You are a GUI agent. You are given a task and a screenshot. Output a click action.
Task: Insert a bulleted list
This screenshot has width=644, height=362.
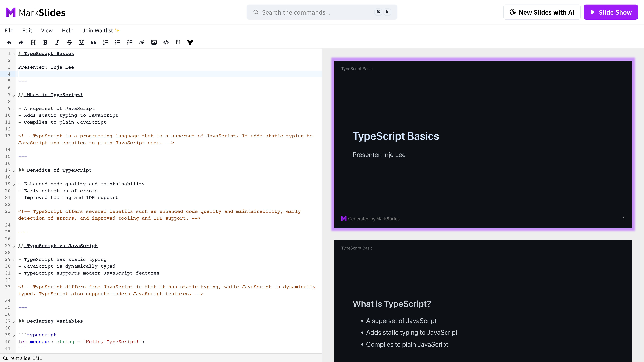[x=118, y=42]
